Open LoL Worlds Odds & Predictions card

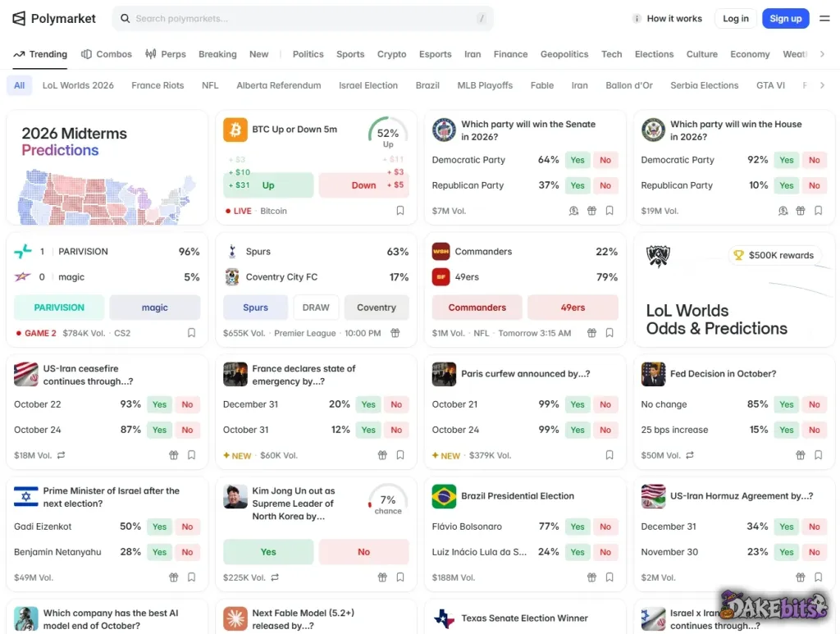point(734,290)
